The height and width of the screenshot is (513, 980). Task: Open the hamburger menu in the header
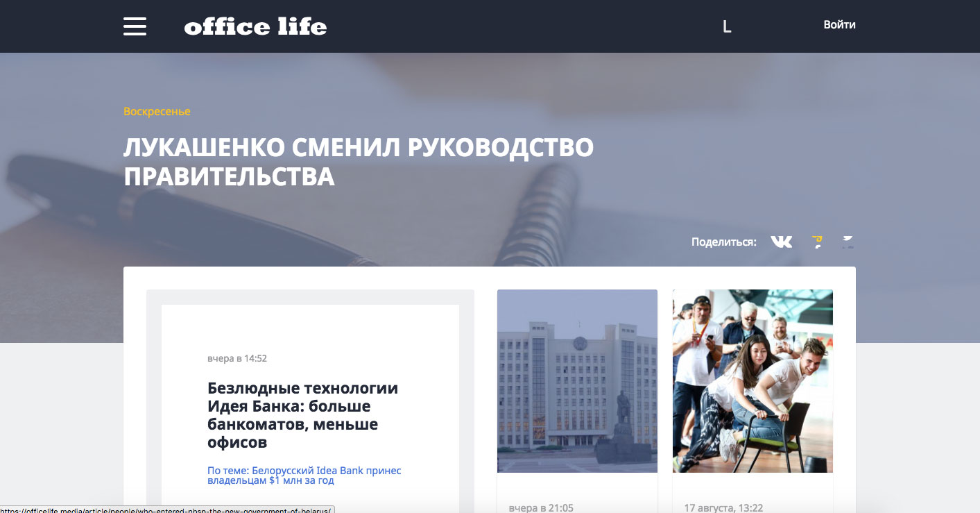(135, 26)
